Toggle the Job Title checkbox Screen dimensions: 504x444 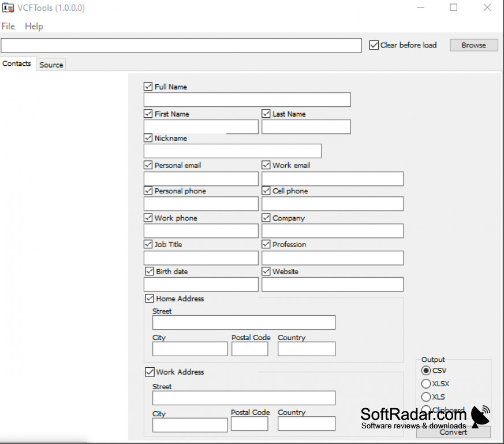point(148,244)
